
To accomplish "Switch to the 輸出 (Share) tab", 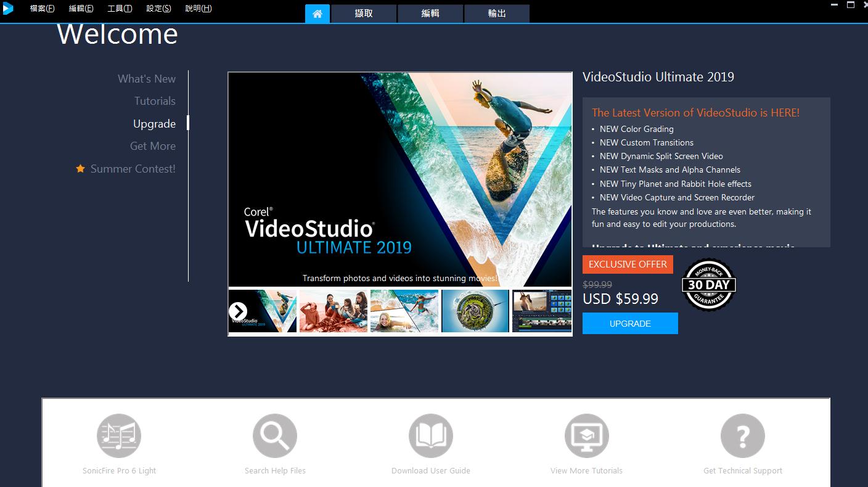I will tap(497, 14).
